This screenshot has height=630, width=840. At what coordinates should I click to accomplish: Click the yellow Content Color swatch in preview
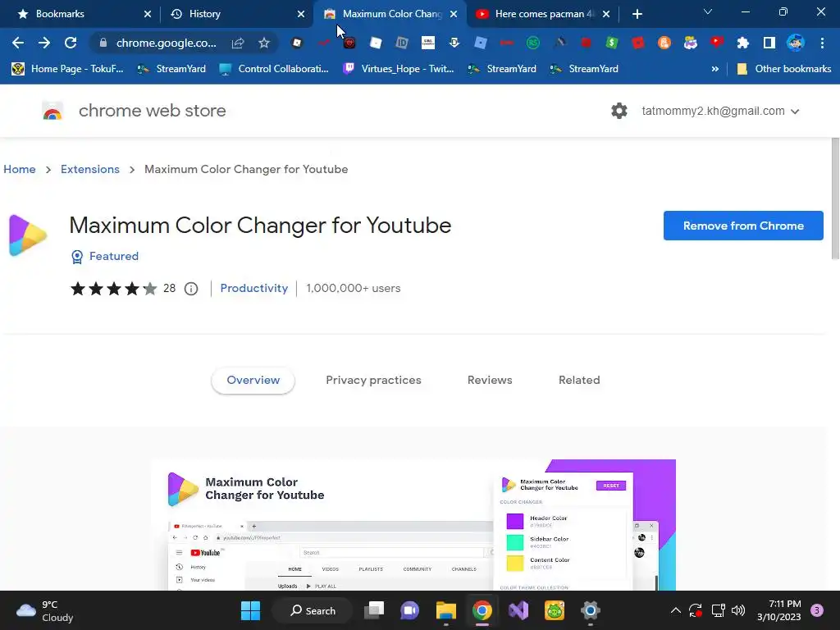point(515,563)
